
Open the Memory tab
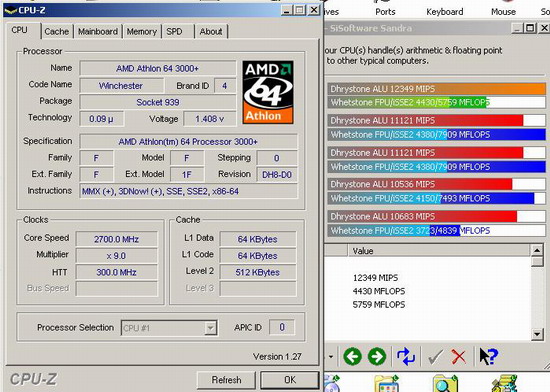coord(142,32)
